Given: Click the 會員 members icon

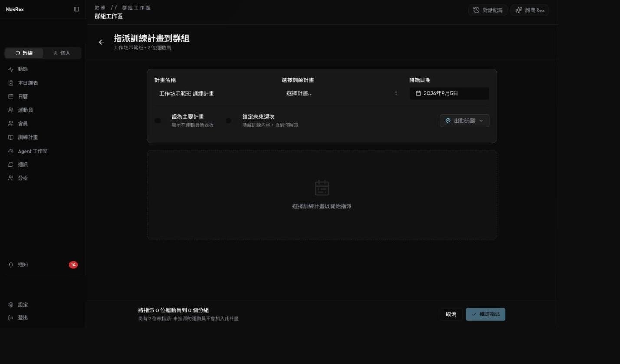Looking at the screenshot, I should point(11,123).
